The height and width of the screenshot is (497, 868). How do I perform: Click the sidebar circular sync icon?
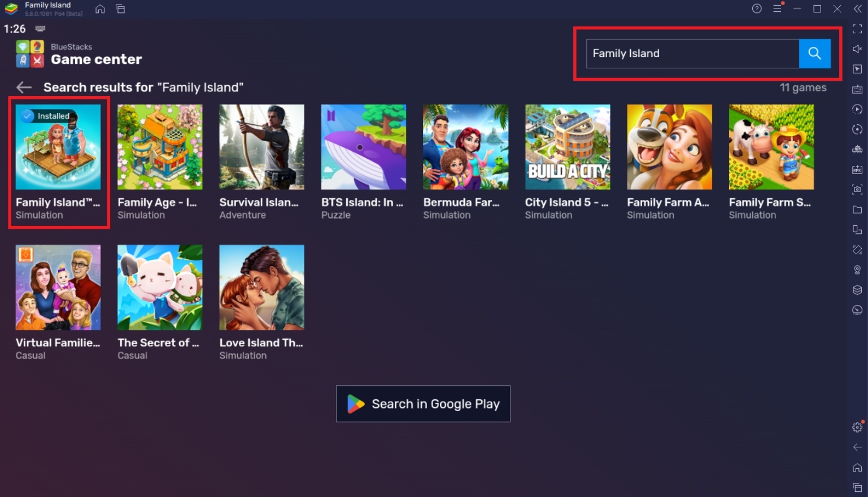pyautogui.click(x=857, y=129)
